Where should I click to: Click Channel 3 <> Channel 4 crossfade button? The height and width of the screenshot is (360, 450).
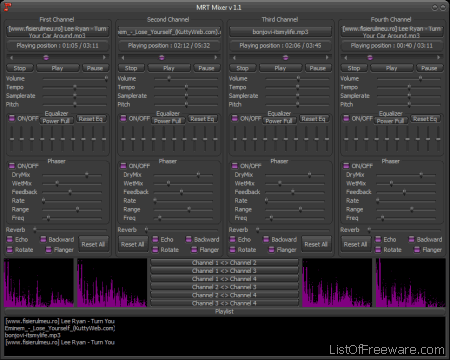tap(224, 303)
